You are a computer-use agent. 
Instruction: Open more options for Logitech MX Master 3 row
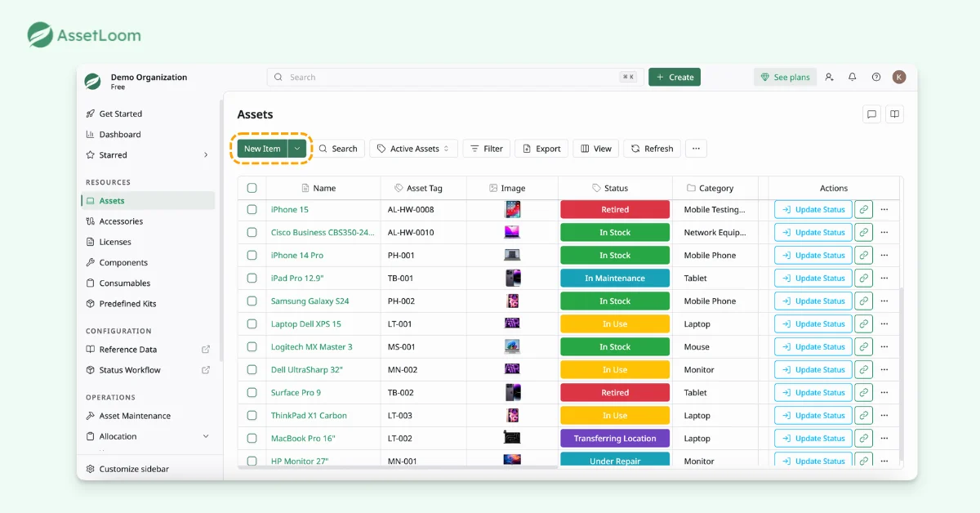[884, 347]
